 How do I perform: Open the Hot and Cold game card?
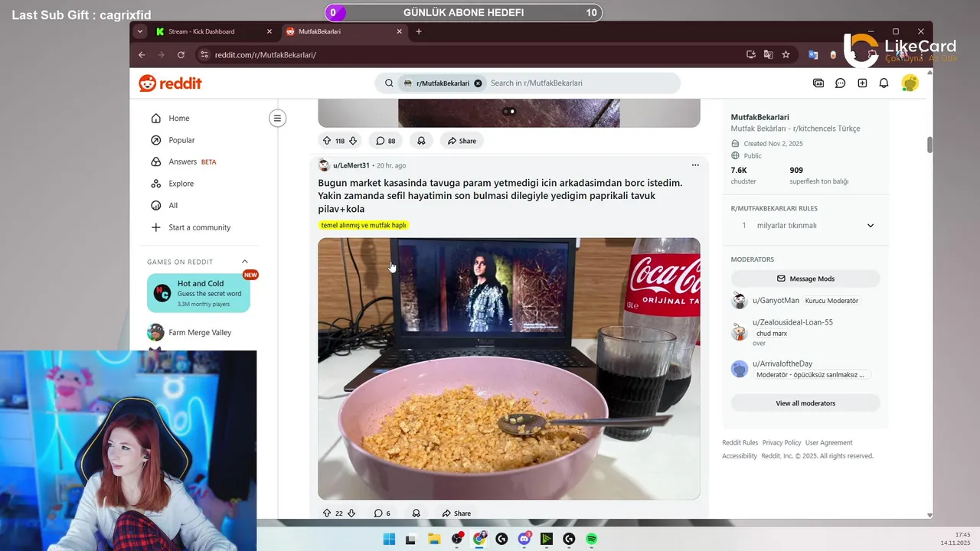[x=198, y=293]
